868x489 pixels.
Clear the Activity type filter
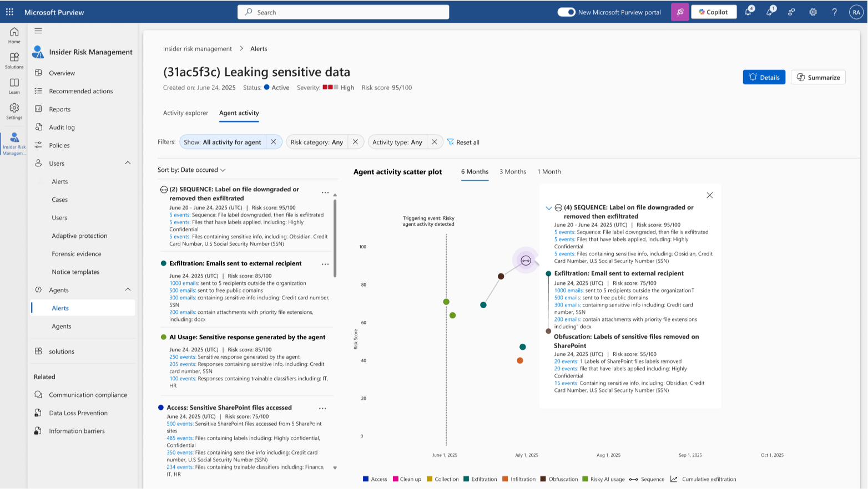[435, 142]
